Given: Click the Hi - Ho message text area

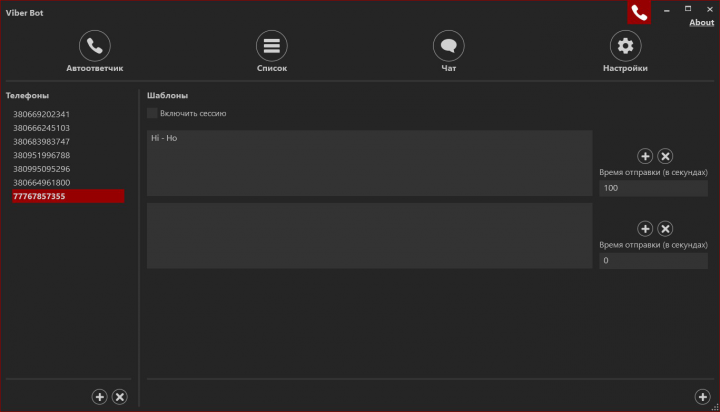Looking at the screenshot, I should [x=370, y=163].
